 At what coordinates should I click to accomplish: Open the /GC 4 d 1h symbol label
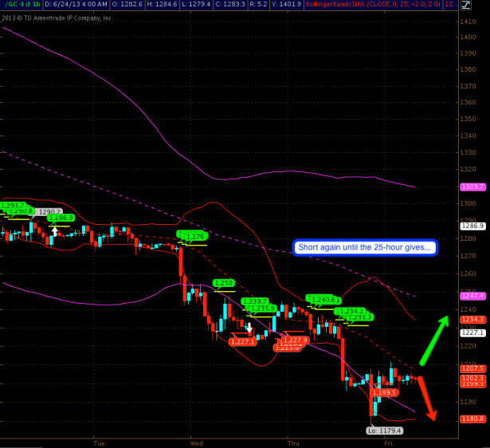point(18,5)
